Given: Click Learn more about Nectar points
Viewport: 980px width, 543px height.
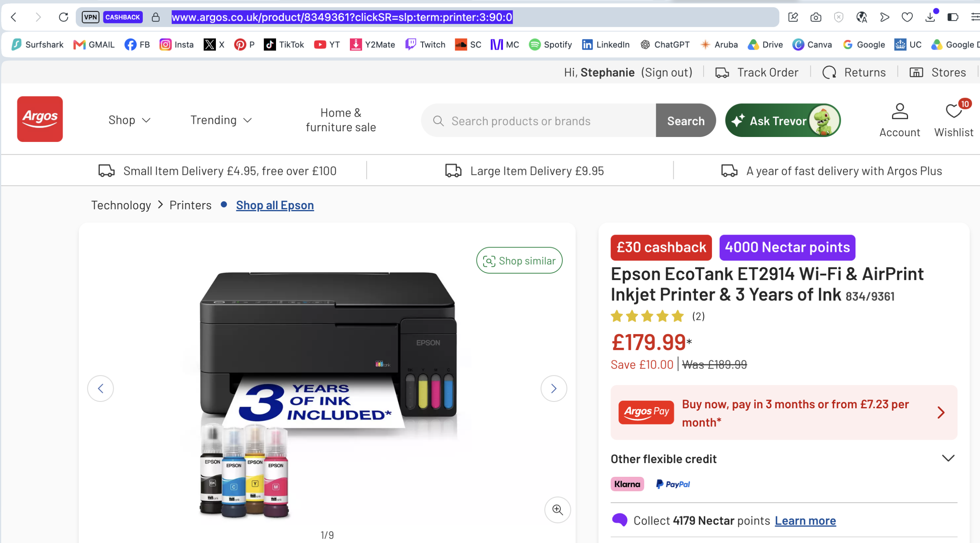Looking at the screenshot, I should 805,521.
